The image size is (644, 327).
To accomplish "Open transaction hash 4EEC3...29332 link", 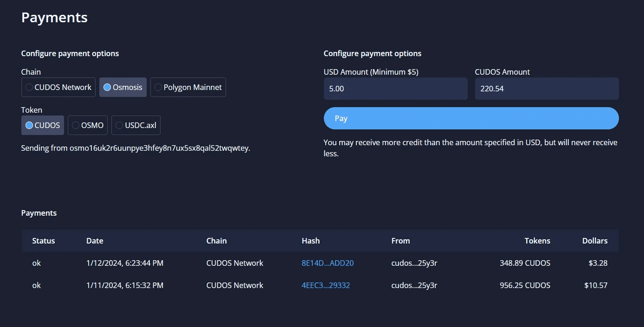I will click(x=326, y=285).
